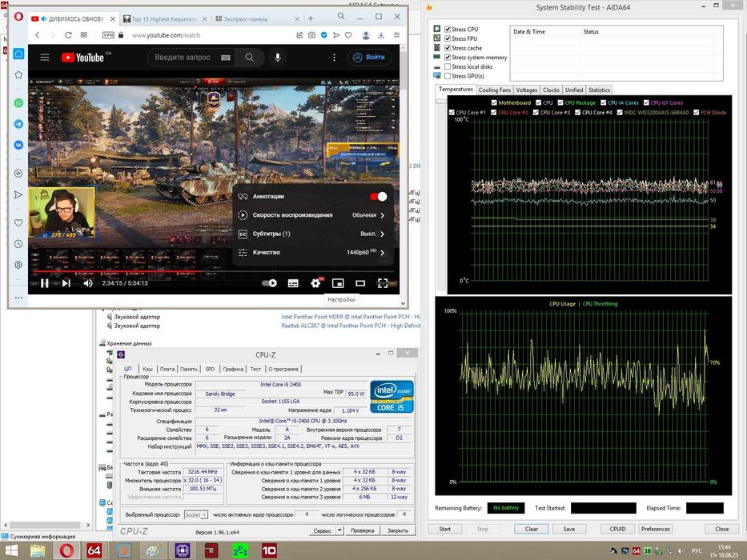The height and width of the screenshot is (560, 747).
Task: Click the Войти sign-in button
Action: click(x=370, y=58)
